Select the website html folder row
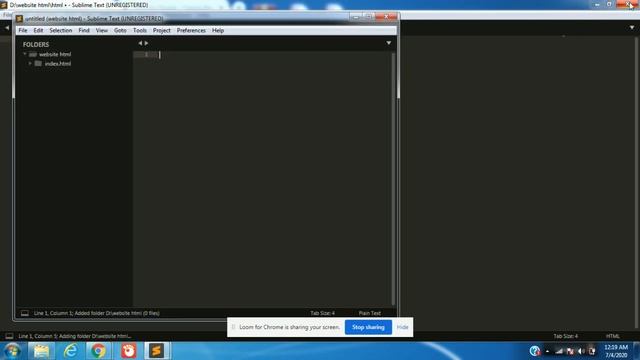This screenshot has width=640, height=360. coord(74,54)
